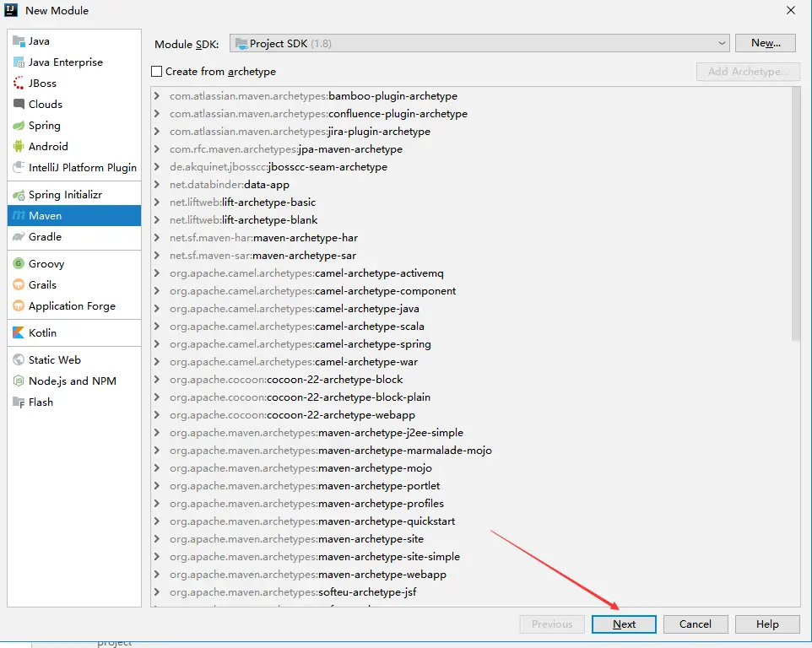The width and height of the screenshot is (812, 648).
Task: Click the Groovy icon
Action: 19,263
